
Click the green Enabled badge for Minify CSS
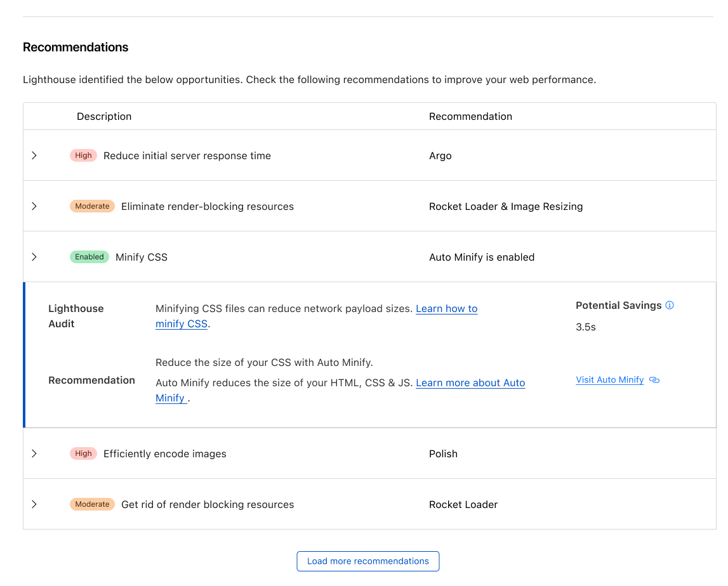click(89, 257)
